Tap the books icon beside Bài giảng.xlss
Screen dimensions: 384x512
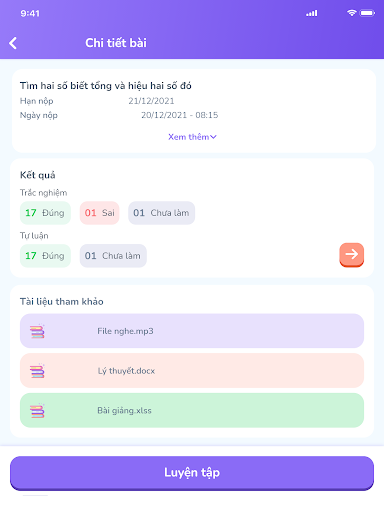click(x=37, y=411)
